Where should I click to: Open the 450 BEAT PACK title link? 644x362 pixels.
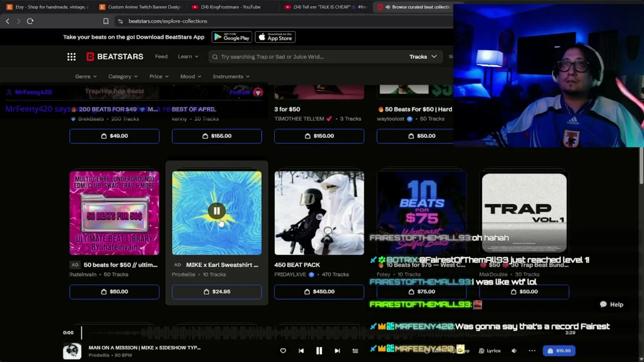coord(297,265)
